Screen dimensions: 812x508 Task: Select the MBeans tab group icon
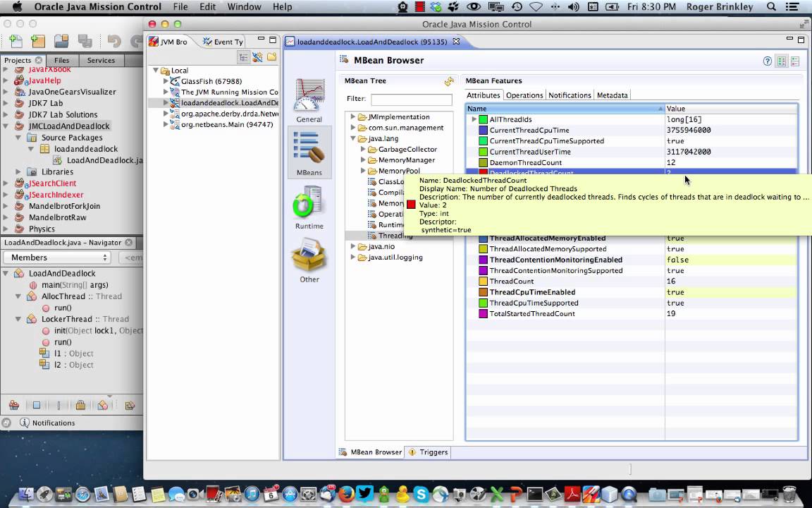[x=309, y=153]
